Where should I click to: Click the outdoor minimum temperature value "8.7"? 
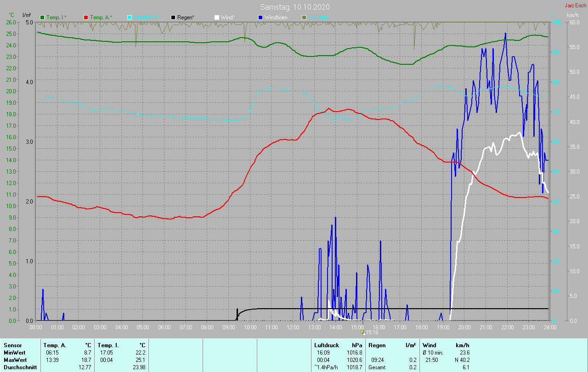pos(87,353)
